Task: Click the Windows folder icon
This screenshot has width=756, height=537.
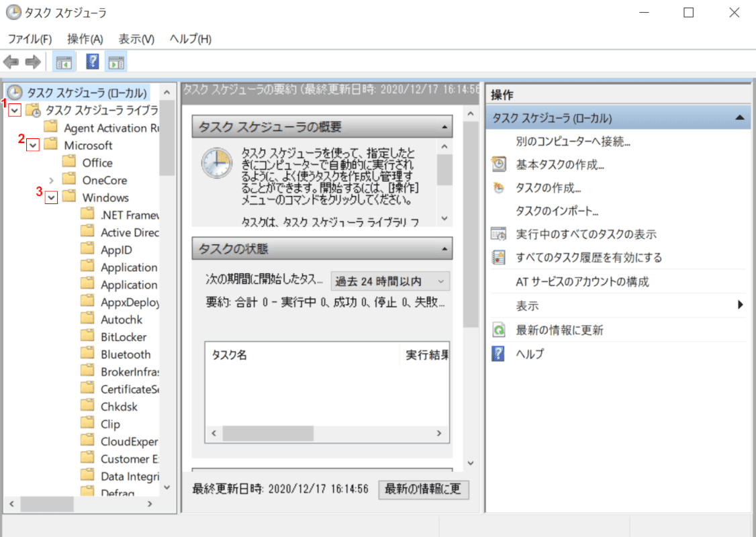Action: point(69,196)
